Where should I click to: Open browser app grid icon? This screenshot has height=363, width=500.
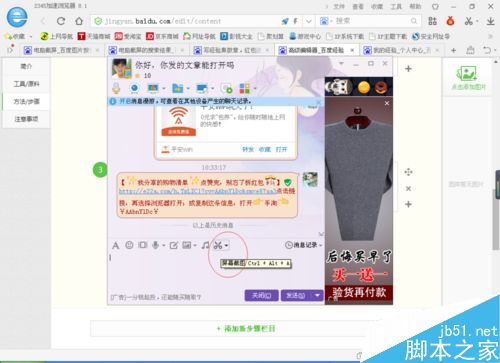pyautogui.click(x=432, y=21)
